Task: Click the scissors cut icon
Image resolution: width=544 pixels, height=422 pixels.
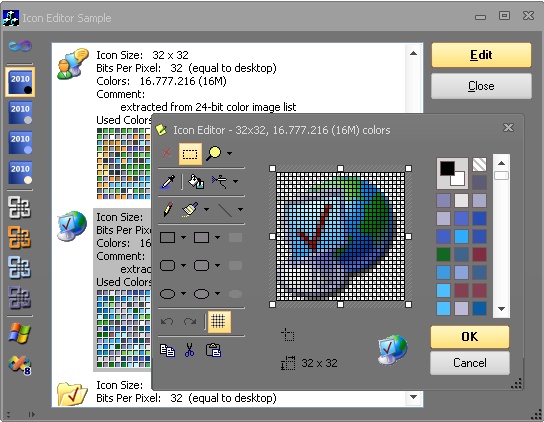Action: 189,350
